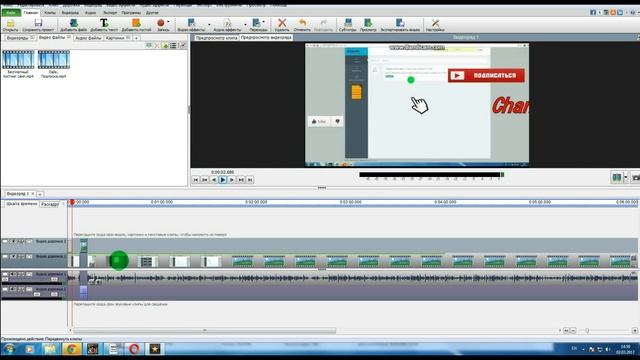Open the dropdown next to split-screen preview icon

coord(626,177)
